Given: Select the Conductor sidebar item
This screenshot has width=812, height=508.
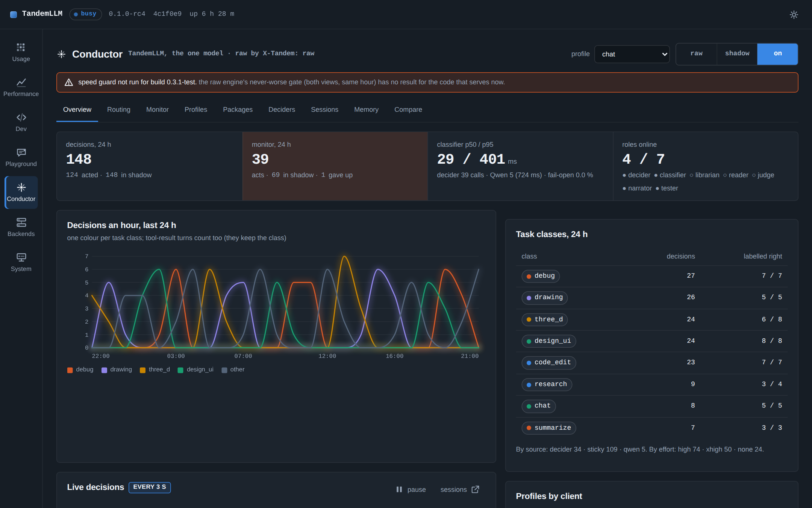Looking at the screenshot, I should 21,193.
